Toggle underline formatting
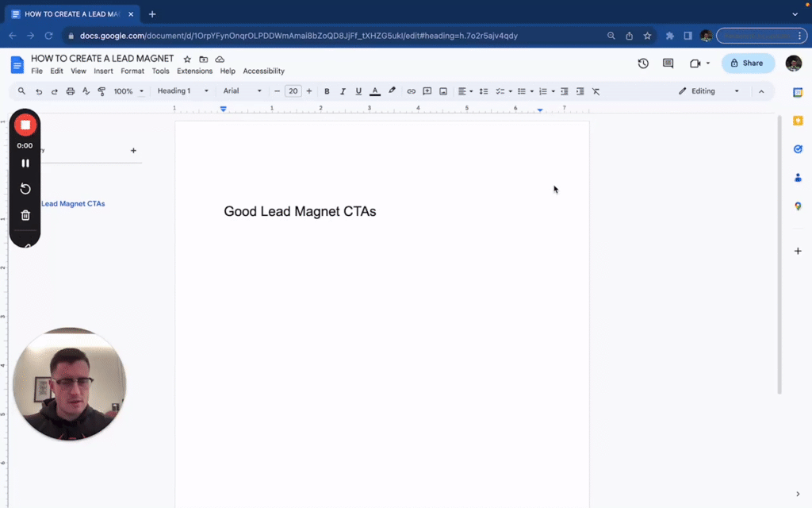 tap(358, 90)
